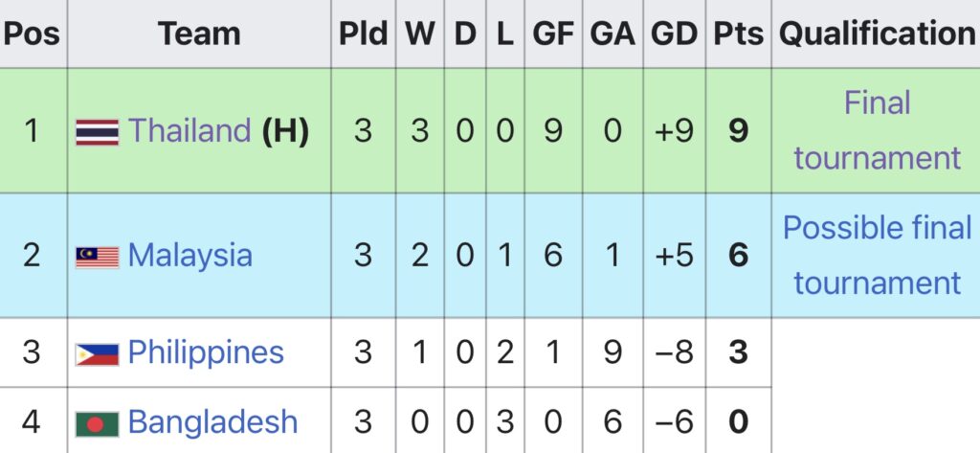Click the Malaysia flag icon

97,257
